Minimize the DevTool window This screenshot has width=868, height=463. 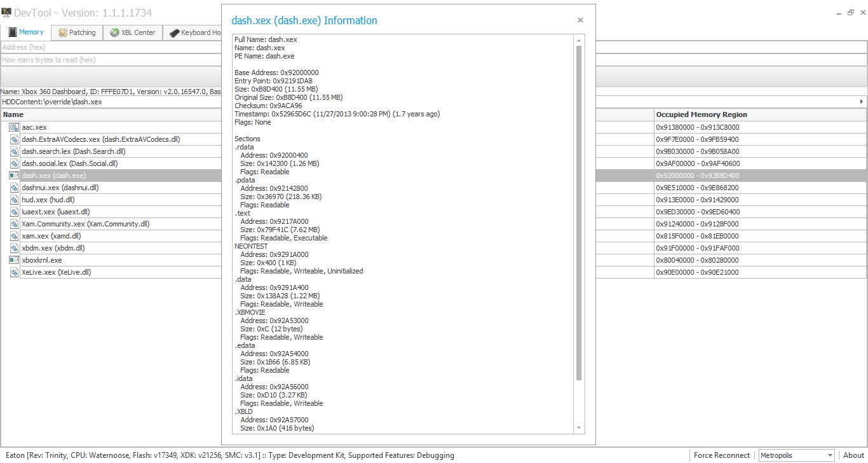tap(839, 13)
